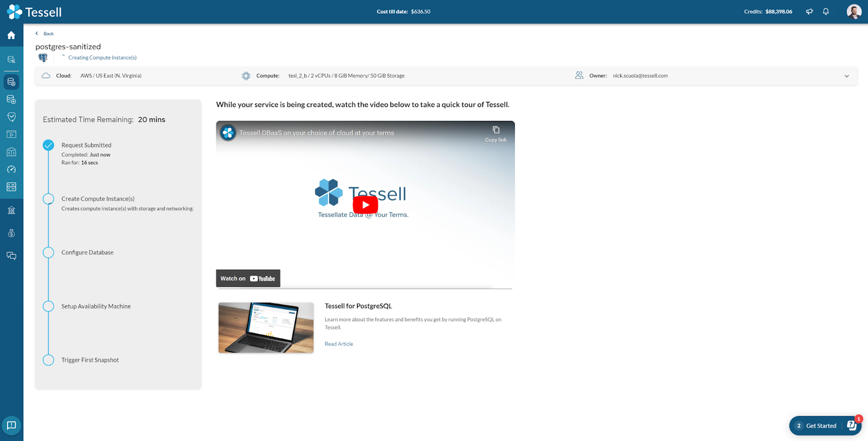Click the Cost till date $636.50 value

click(420, 11)
